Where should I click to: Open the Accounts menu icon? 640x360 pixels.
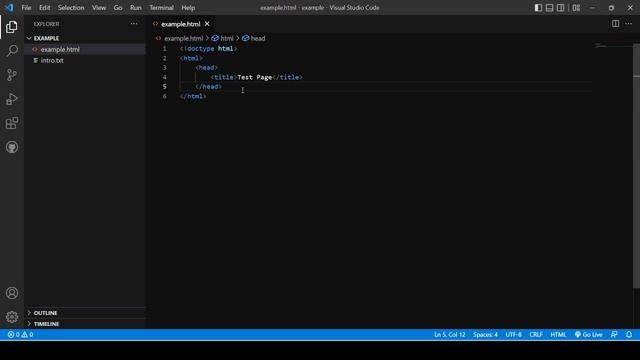pos(12,293)
